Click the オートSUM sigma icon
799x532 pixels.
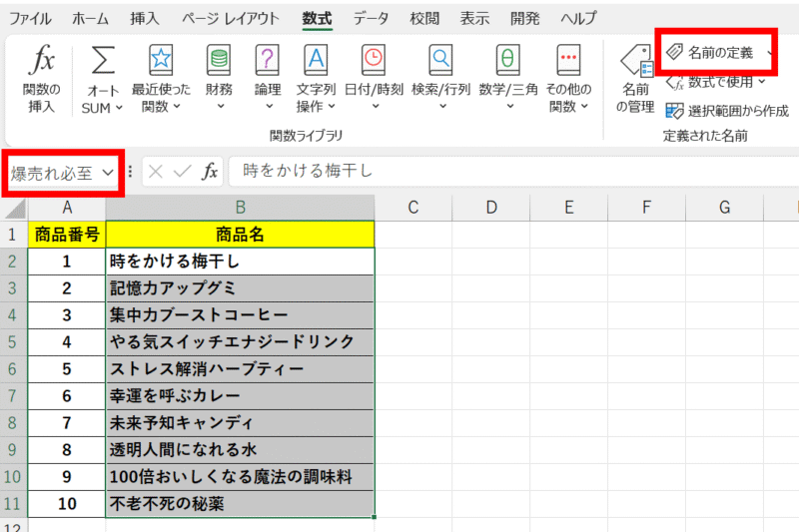point(103,60)
